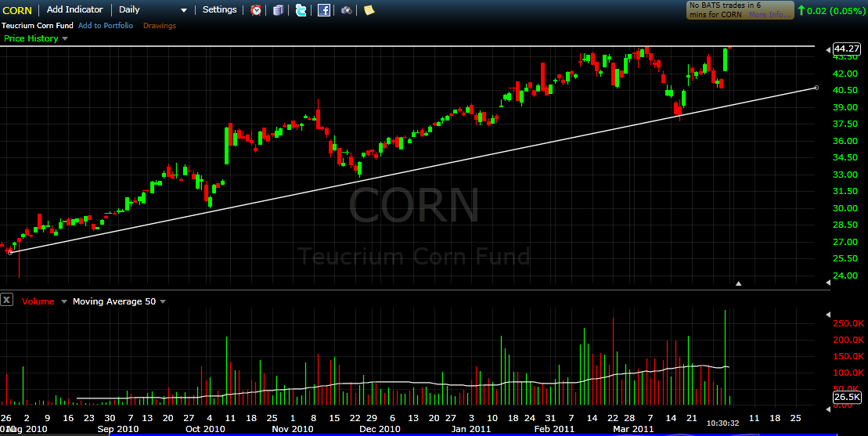Click the Oct 2010 date label

click(205, 429)
